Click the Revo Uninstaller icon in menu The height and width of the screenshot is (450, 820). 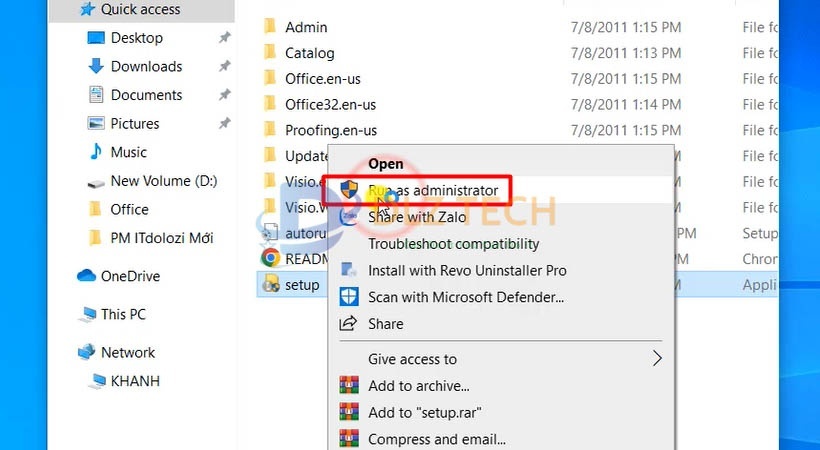[348, 270]
